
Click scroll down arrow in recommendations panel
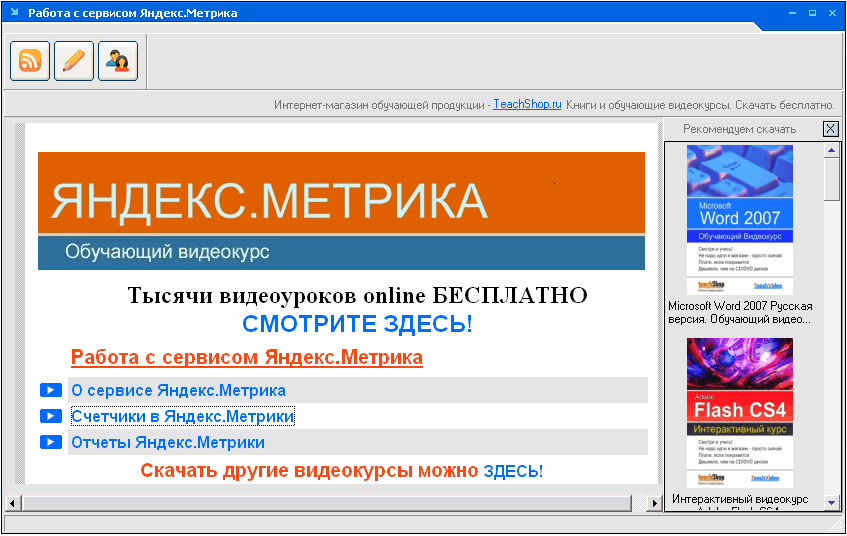831,502
